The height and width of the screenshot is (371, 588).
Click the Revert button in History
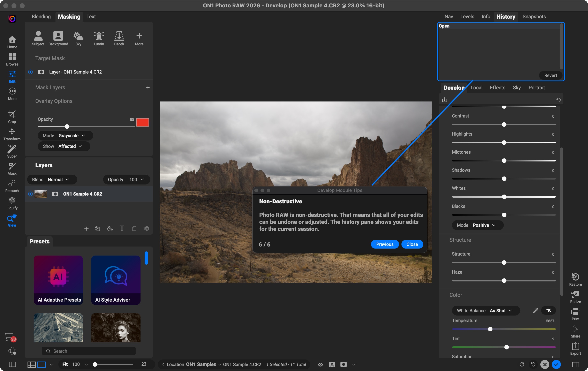click(550, 75)
